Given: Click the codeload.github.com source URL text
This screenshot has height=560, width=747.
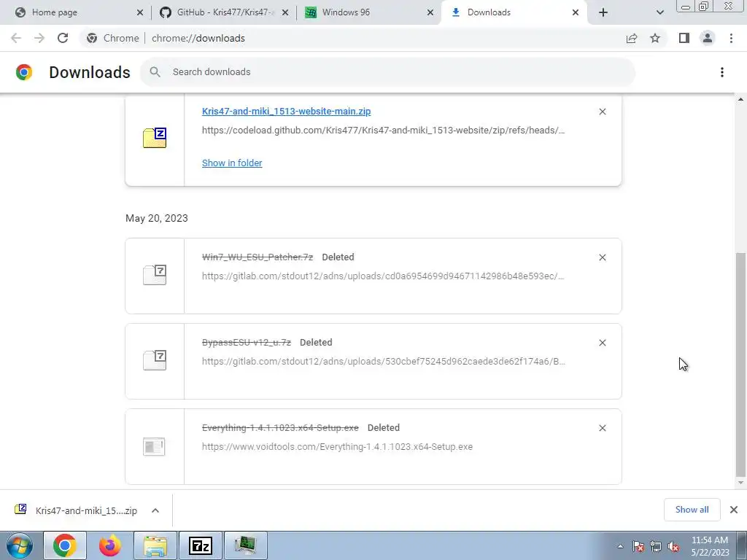Looking at the screenshot, I should [x=384, y=131].
